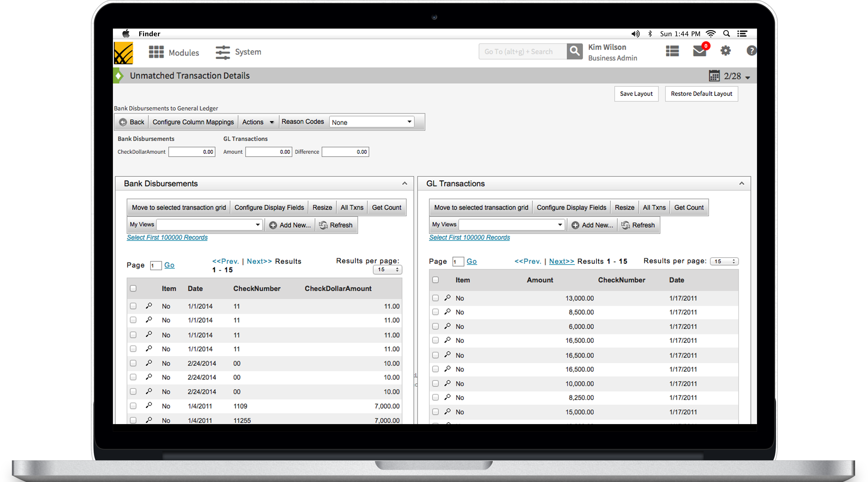Open the calendar icon beside 2/28
The width and height of the screenshot is (868, 482).
[x=714, y=76]
